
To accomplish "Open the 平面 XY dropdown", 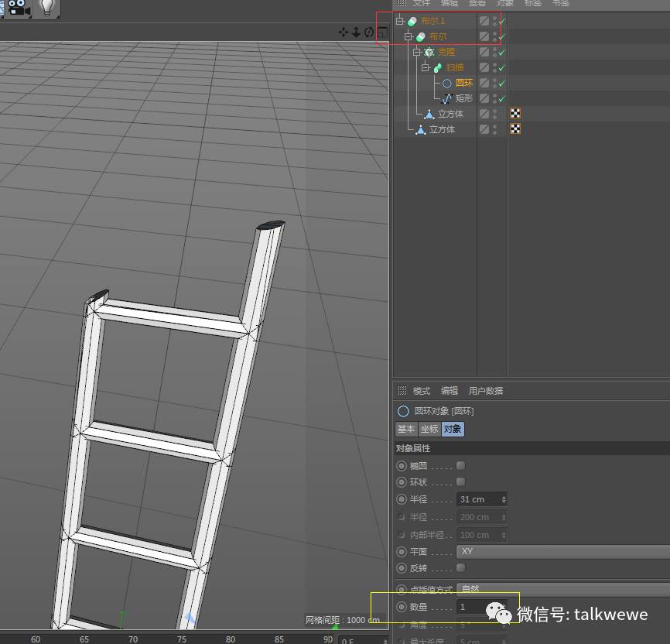I will (563, 552).
